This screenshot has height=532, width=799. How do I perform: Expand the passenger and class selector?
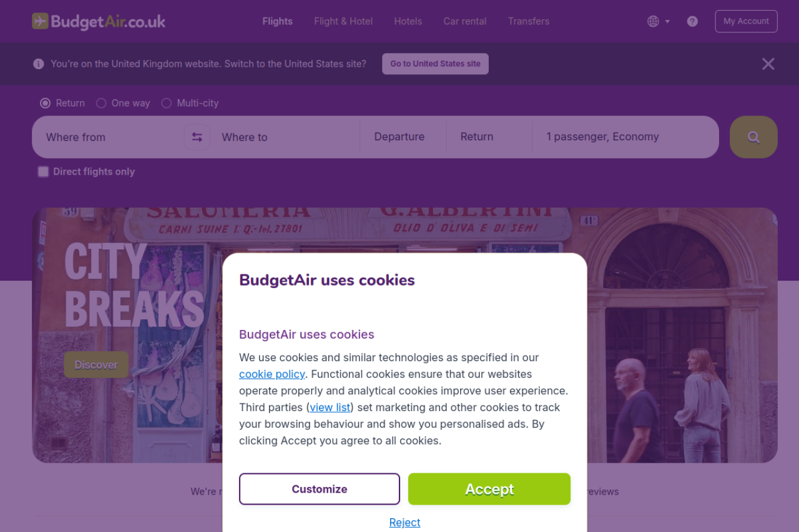624,137
